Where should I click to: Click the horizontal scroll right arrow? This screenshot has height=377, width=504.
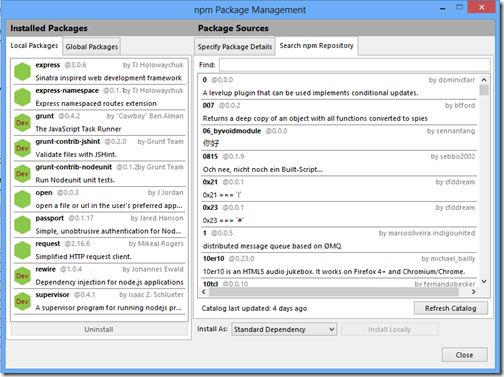(473, 292)
